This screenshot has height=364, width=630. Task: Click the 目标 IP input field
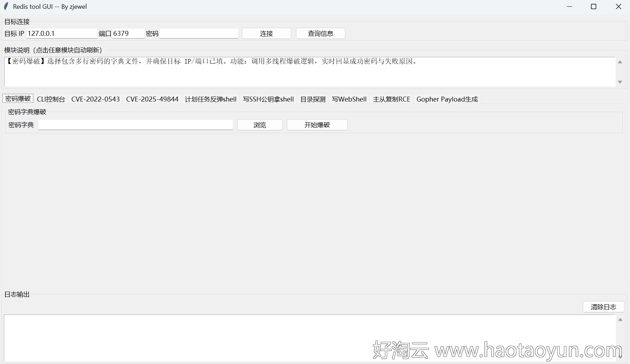pyautogui.click(x=62, y=33)
